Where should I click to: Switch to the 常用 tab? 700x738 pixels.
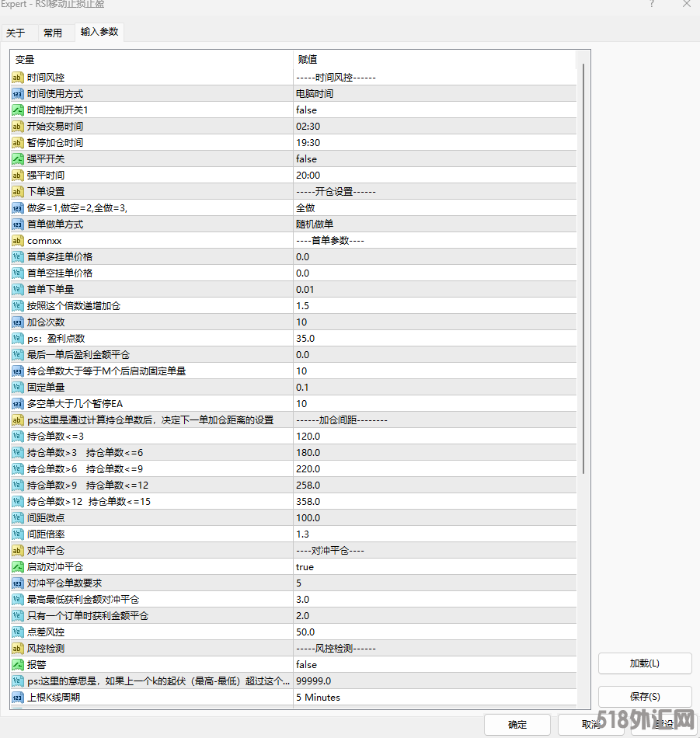pyautogui.click(x=53, y=33)
